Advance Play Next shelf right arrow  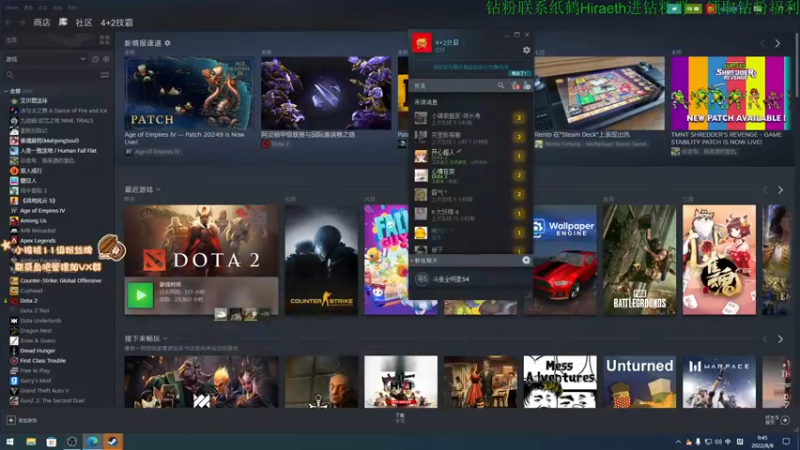[x=780, y=339]
